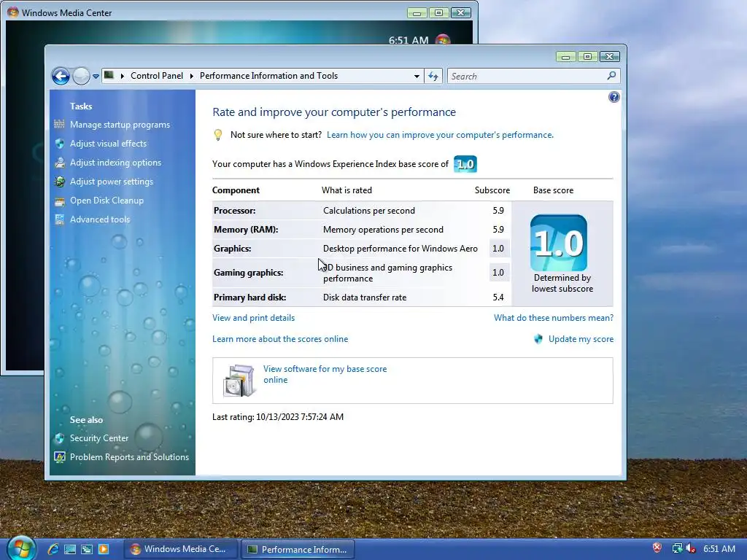
Task: Launch Windows Media Player from Quick Launch
Action: pos(104,550)
